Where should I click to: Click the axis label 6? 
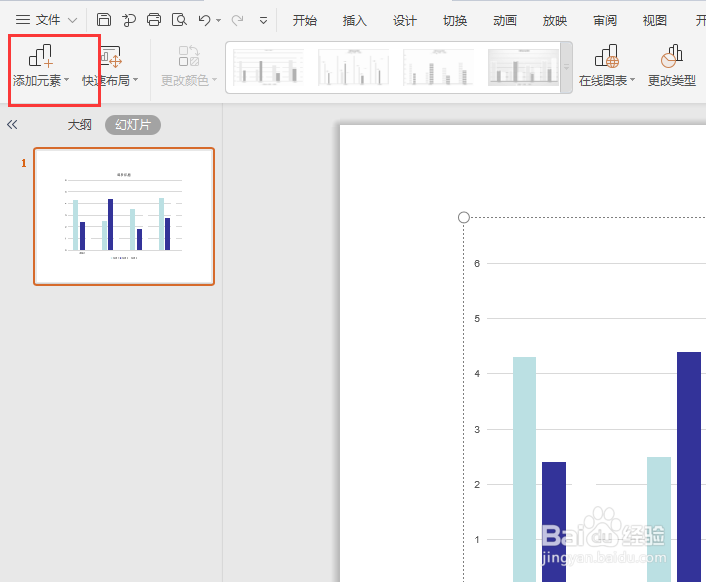click(477, 263)
